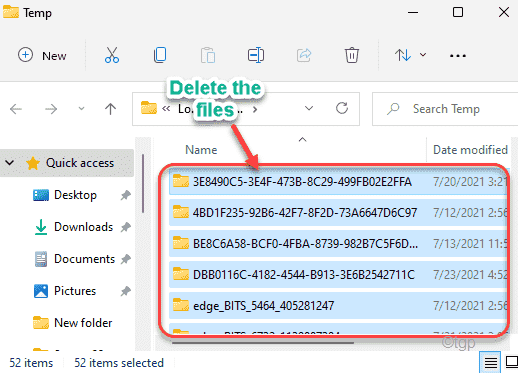The image size is (518, 373).
Task: Switch to details view layout
Action: [490, 362]
